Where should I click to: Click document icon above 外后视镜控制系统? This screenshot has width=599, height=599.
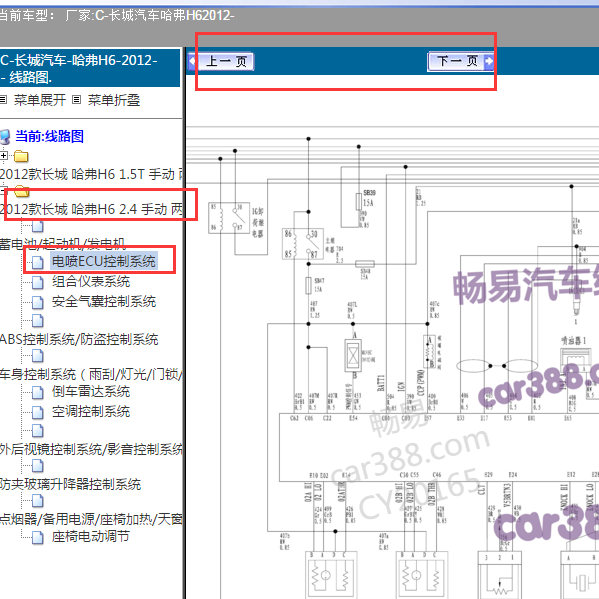38,431
